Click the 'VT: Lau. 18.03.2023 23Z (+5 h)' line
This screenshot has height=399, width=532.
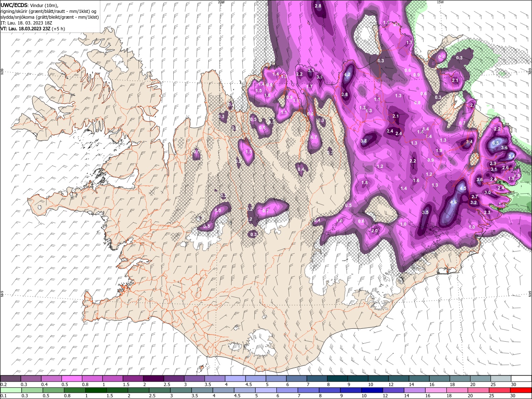(33, 29)
